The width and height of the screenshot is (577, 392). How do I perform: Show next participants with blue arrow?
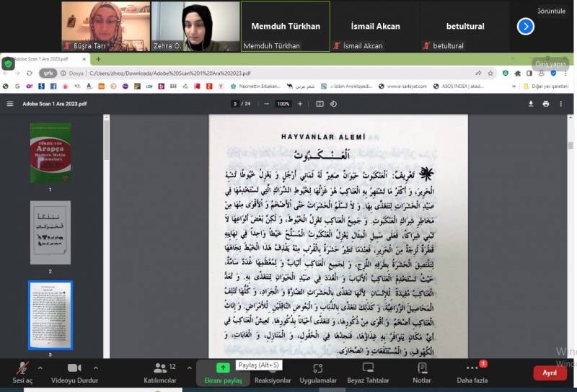[526, 27]
